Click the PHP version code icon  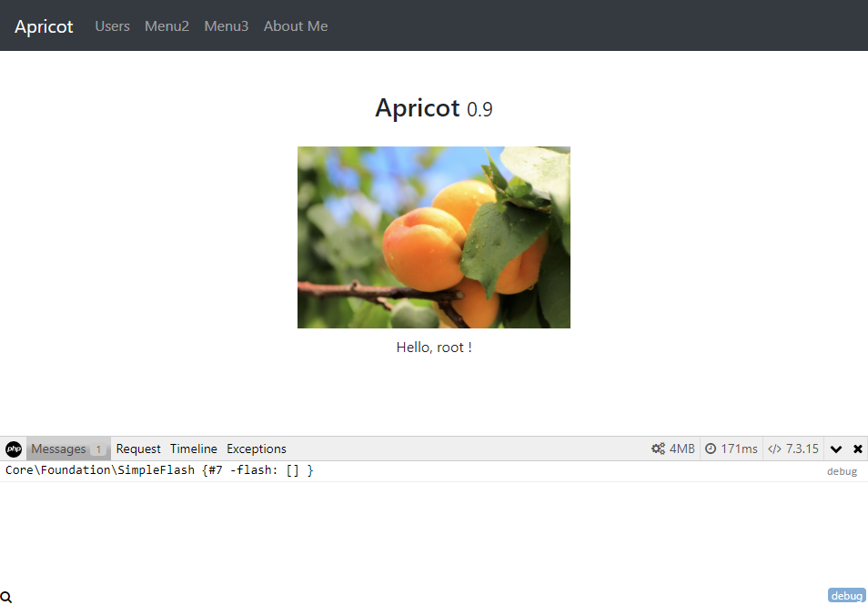click(774, 449)
